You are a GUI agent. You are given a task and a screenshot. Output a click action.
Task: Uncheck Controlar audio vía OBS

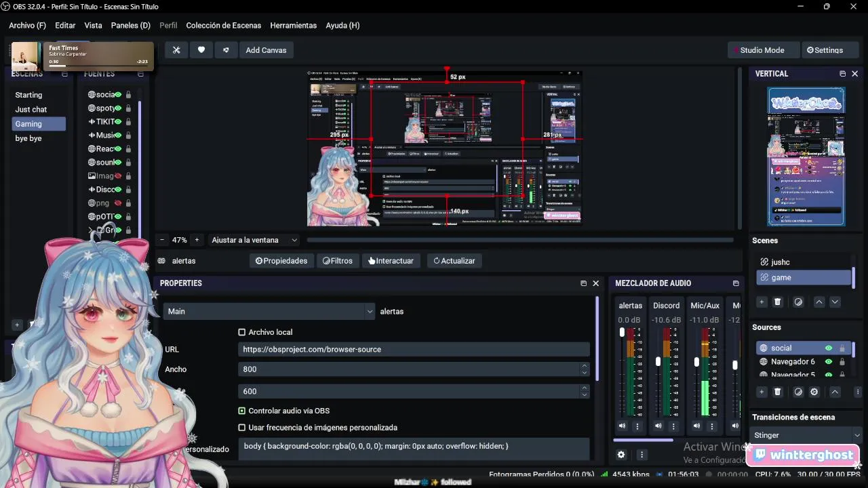[241, 411]
